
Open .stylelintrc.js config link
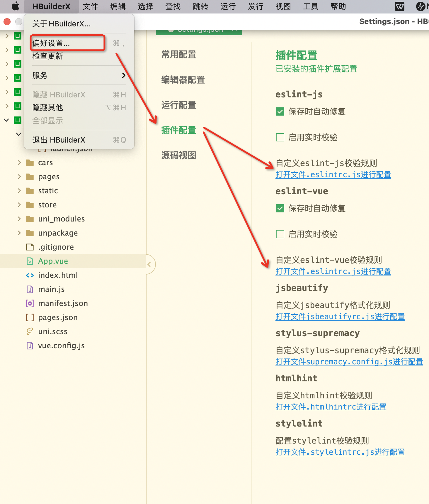click(x=340, y=452)
